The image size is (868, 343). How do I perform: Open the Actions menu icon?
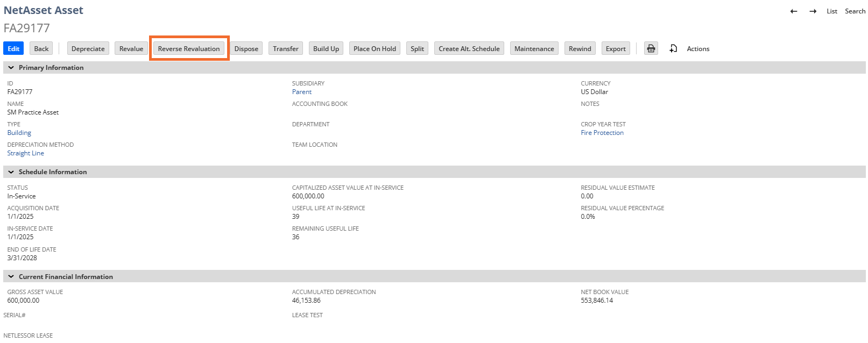click(673, 48)
